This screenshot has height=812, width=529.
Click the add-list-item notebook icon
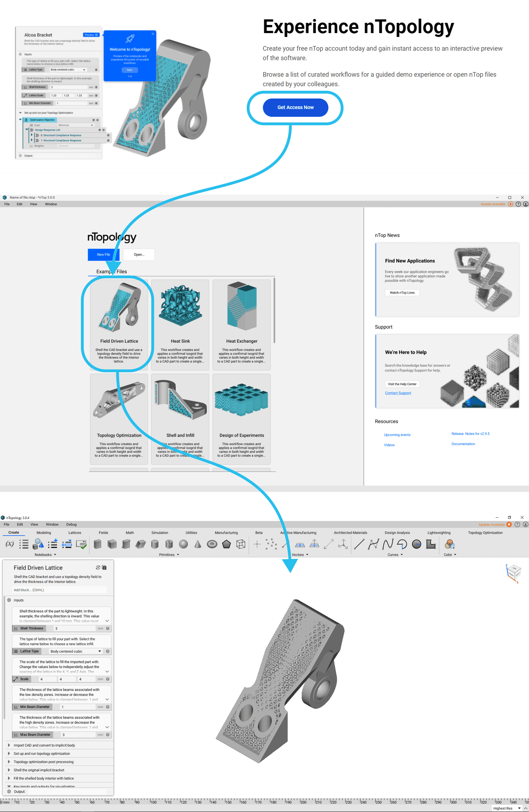[x=53, y=544]
